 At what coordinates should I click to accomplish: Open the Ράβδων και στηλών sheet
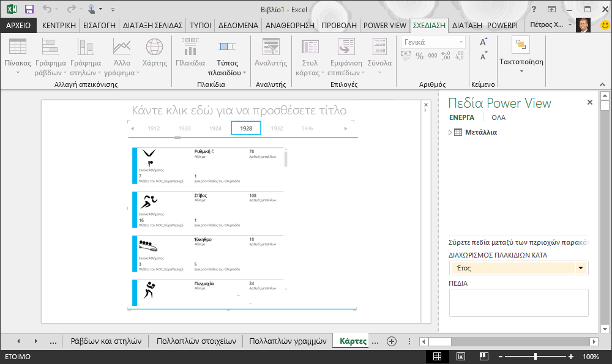[x=106, y=341]
